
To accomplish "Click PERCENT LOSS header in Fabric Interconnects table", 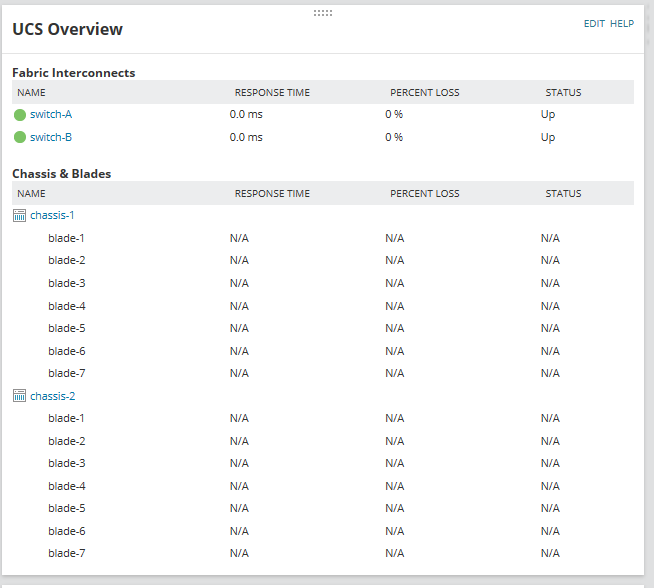I will (x=425, y=93).
